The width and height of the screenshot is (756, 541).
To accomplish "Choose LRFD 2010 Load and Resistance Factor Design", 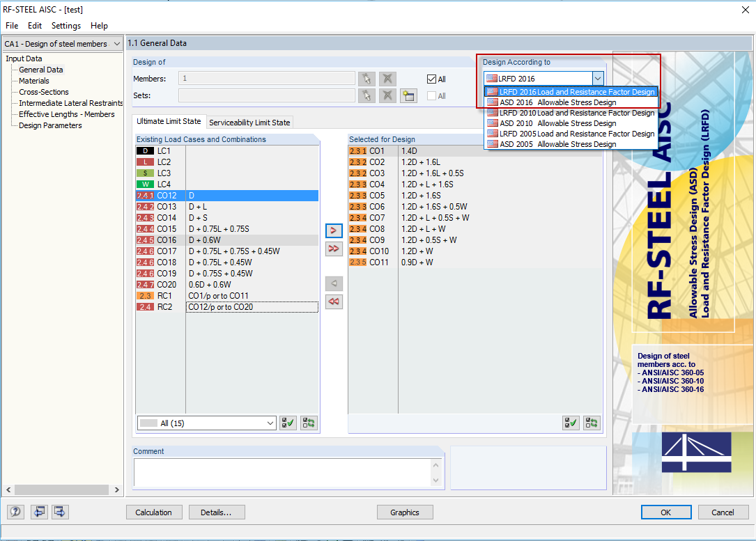I will tap(571, 113).
